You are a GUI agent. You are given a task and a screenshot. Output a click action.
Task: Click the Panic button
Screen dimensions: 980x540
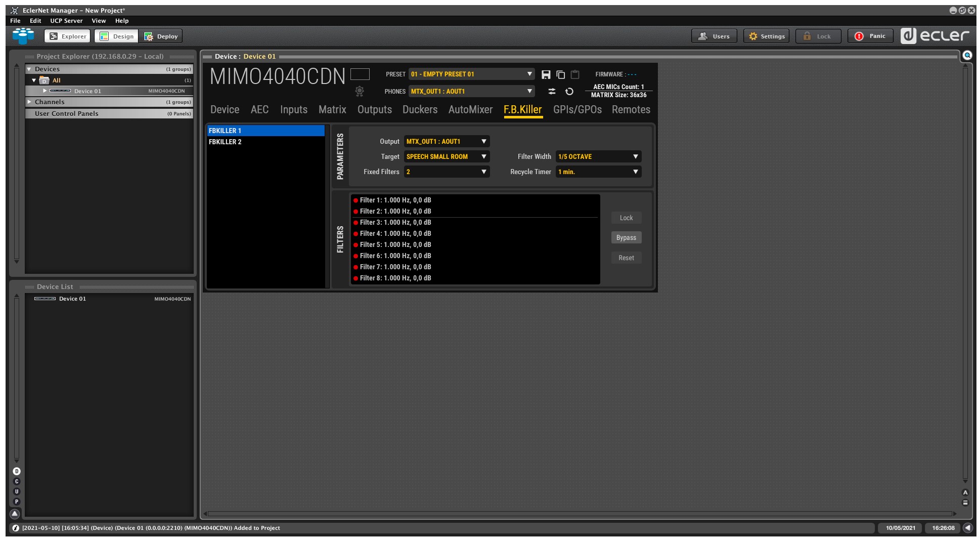pyautogui.click(x=870, y=36)
